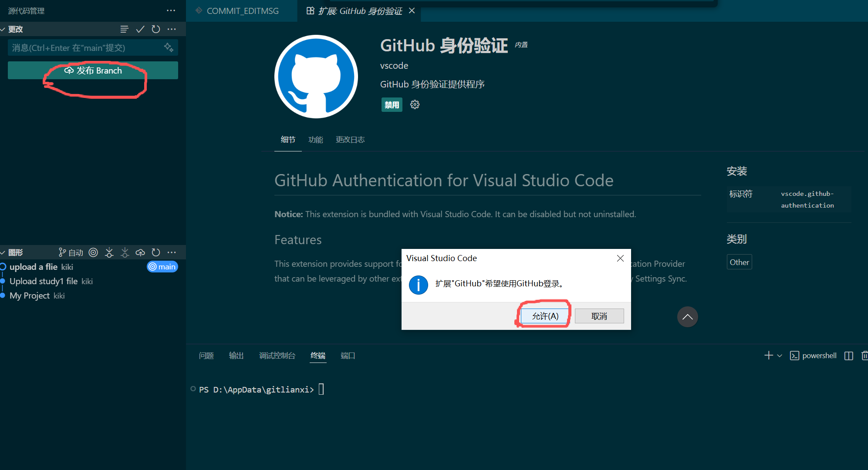Screen dimensions: 868x470
Task: Select the "Upload study1 file" commit
Action: [x=44, y=281]
